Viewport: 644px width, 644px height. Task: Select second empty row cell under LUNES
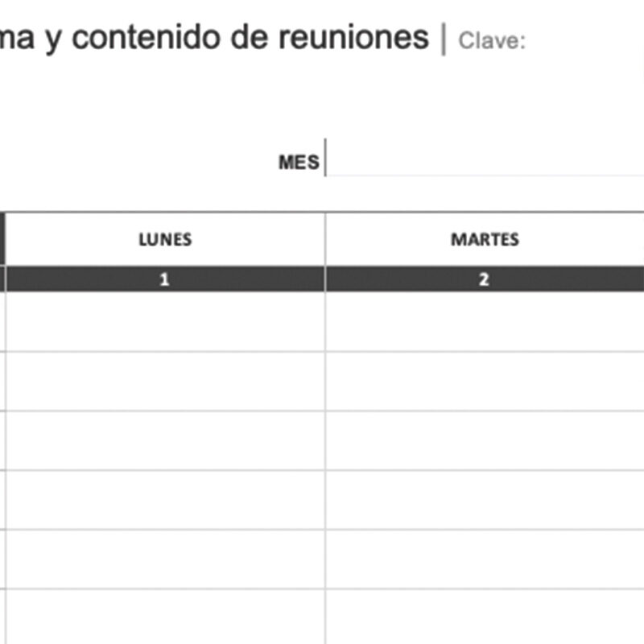pos(165,381)
